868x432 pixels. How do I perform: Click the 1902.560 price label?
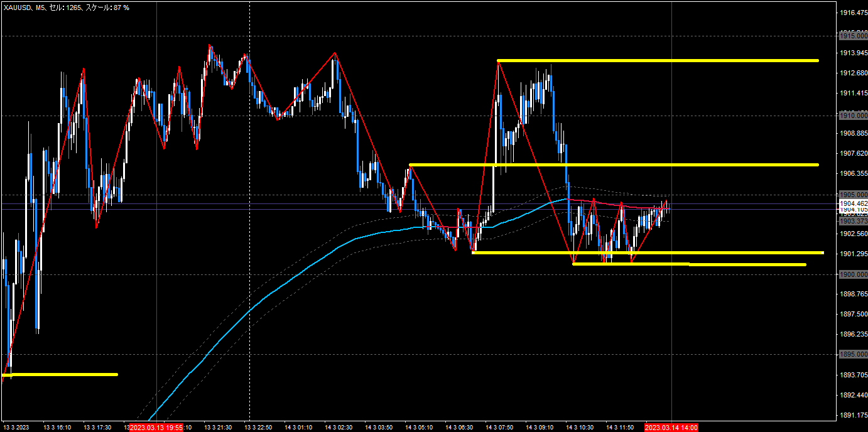(x=854, y=234)
